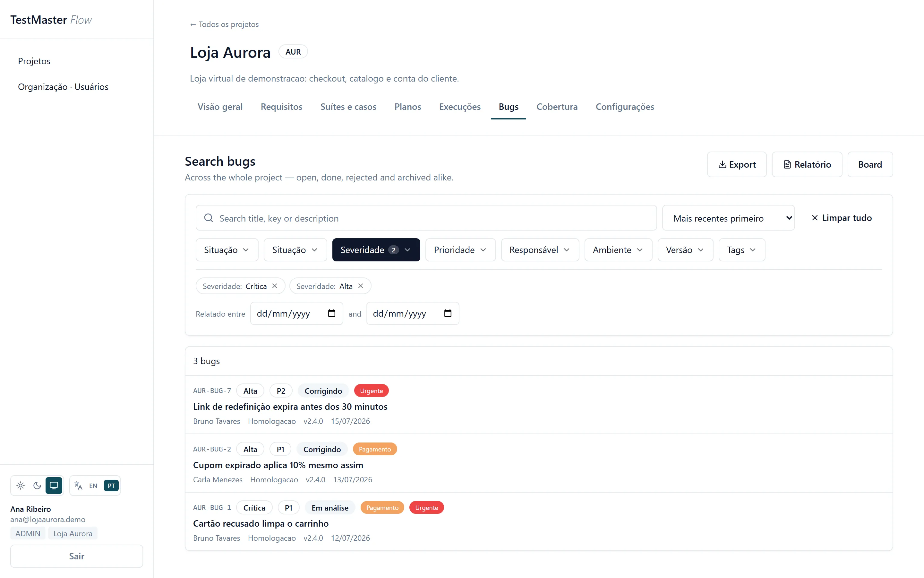Screen dimensions: 924x578
Task: Click the X icon in Limpar tudo
Action: (814, 218)
